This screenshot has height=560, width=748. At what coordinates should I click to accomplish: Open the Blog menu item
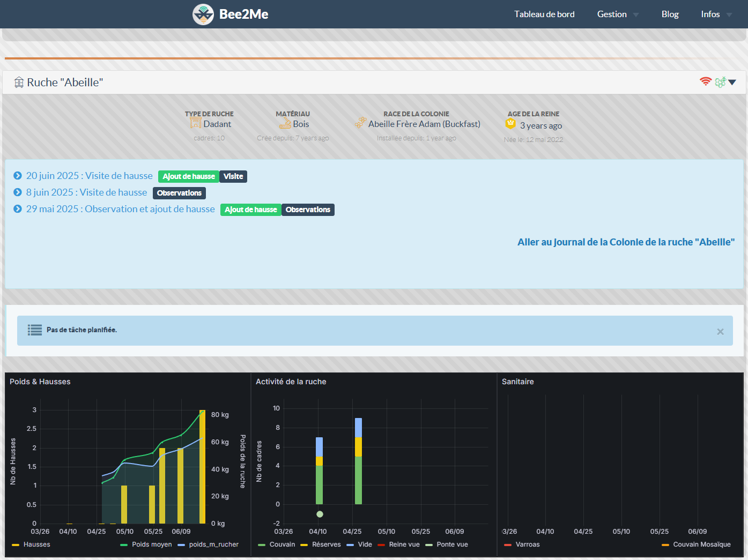tap(670, 14)
